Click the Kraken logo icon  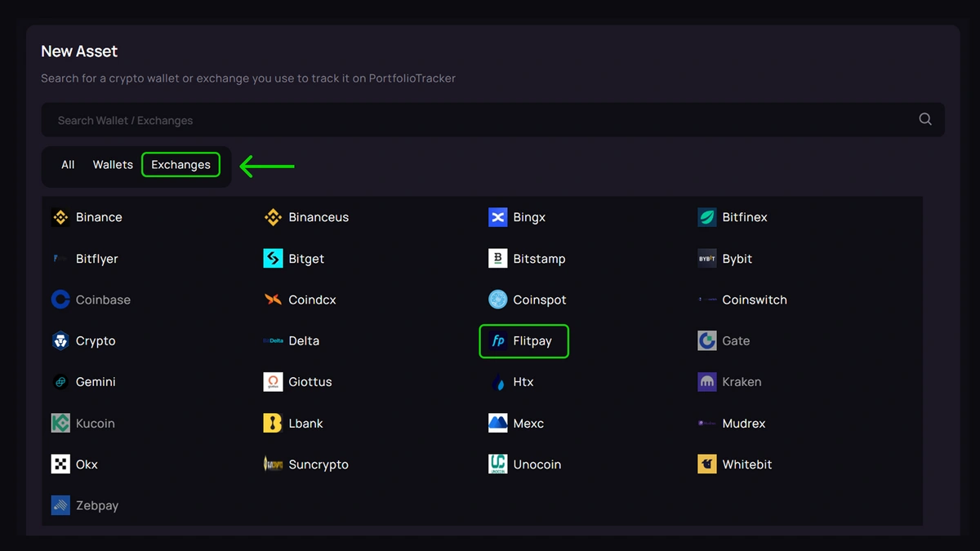coord(707,382)
